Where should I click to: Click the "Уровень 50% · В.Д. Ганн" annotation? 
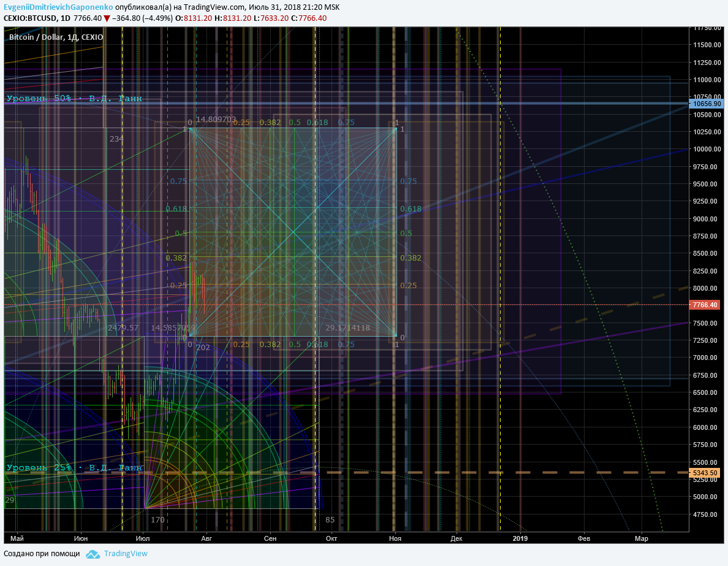[x=74, y=99]
